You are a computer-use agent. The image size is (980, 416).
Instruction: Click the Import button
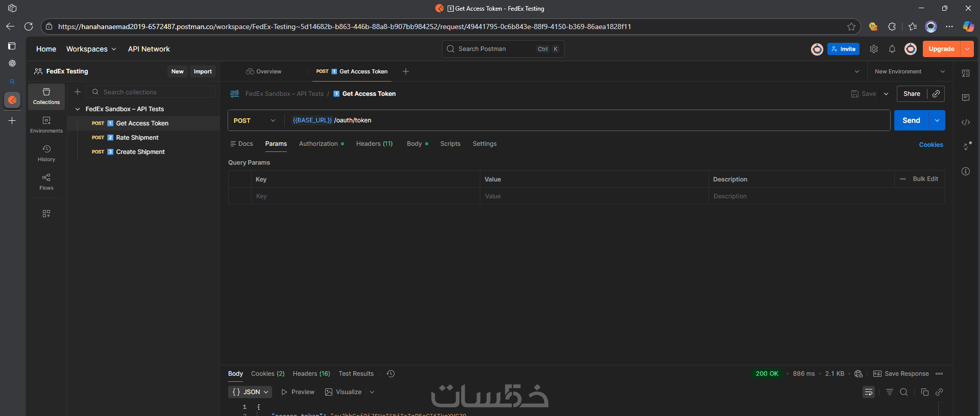pyautogui.click(x=203, y=71)
